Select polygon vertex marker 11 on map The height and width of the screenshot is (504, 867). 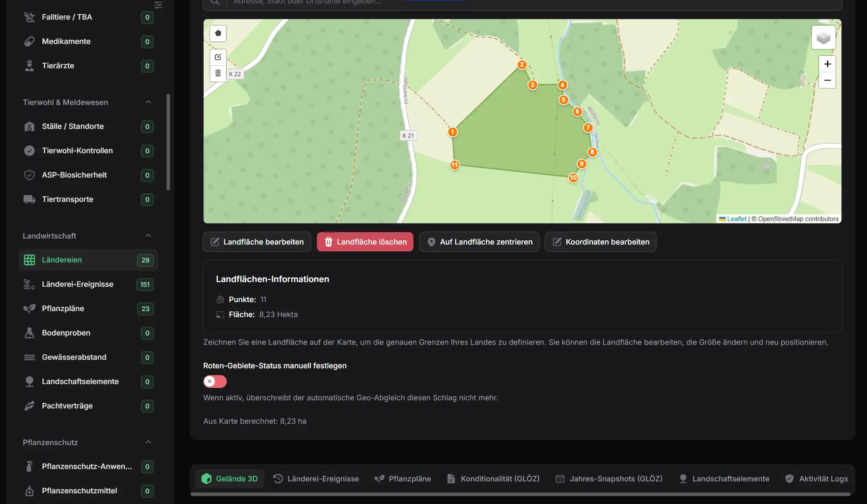tap(454, 165)
